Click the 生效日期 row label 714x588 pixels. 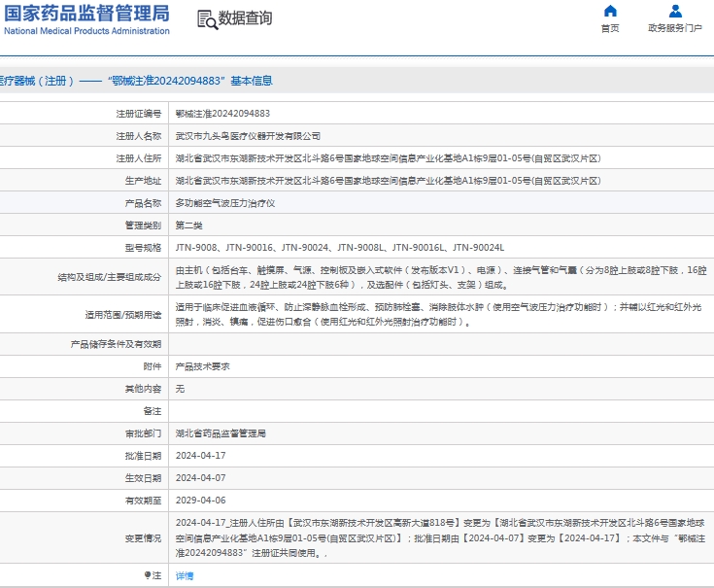coord(143,478)
